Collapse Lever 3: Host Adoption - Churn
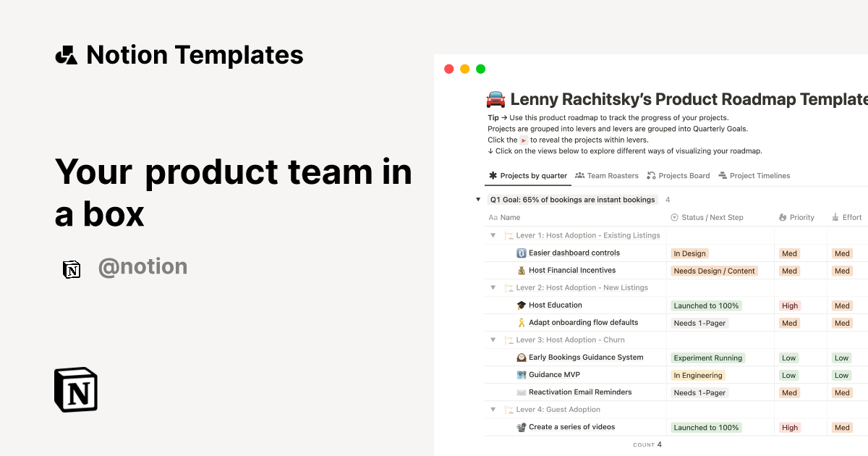 point(493,339)
